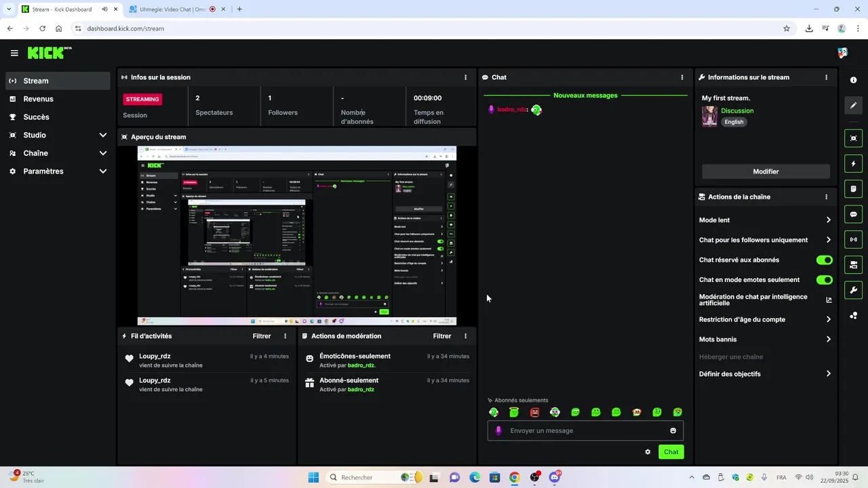This screenshot has width=868, height=488.
Task: Click in the Envoyer un message field
Action: pos(585,430)
